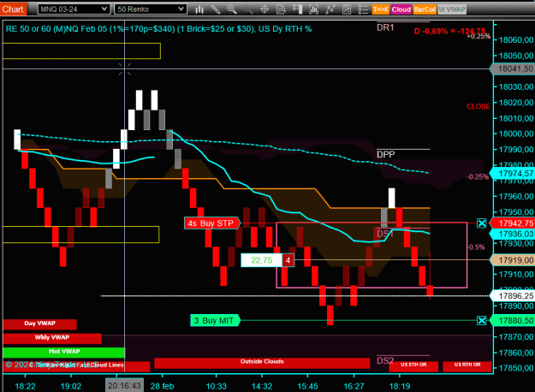The height and width of the screenshot is (392, 535).
Task: Click the 22,75 position PnL marker
Action: click(x=262, y=260)
